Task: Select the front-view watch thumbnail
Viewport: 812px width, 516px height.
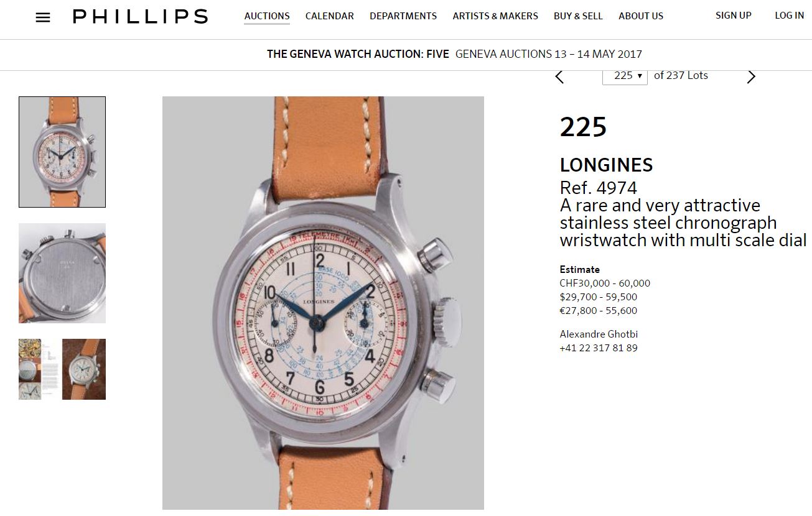Action: pyautogui.click(x=62, y=152)
